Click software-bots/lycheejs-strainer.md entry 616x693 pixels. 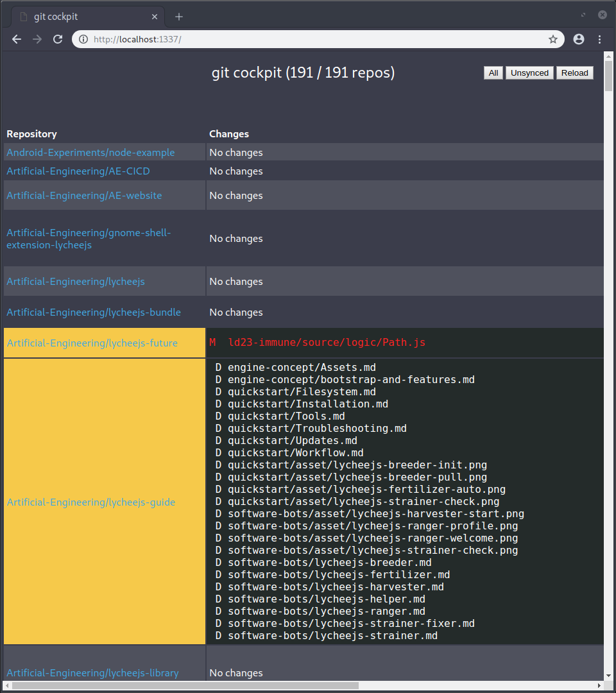coord(333,636)
